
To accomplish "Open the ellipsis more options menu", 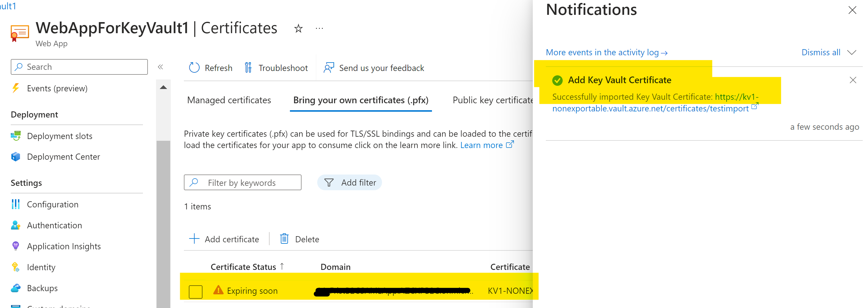I will tap(319, 29).
